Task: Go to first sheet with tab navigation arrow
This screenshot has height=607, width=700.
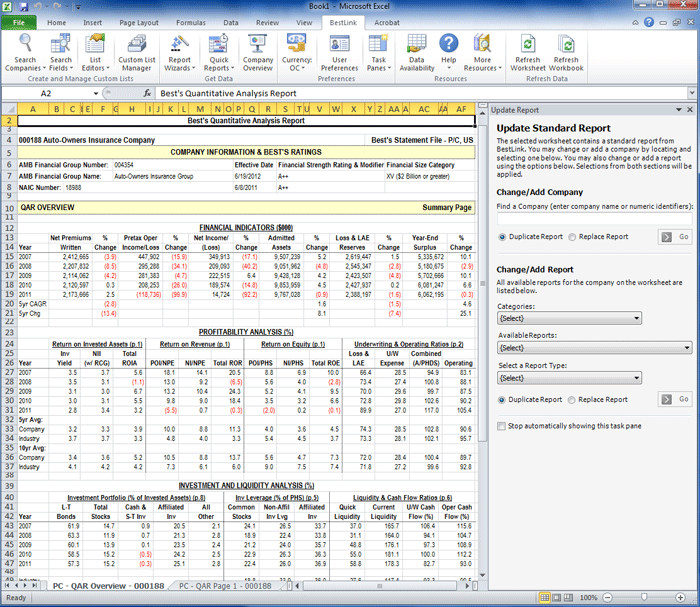Action: pos(7,585)
